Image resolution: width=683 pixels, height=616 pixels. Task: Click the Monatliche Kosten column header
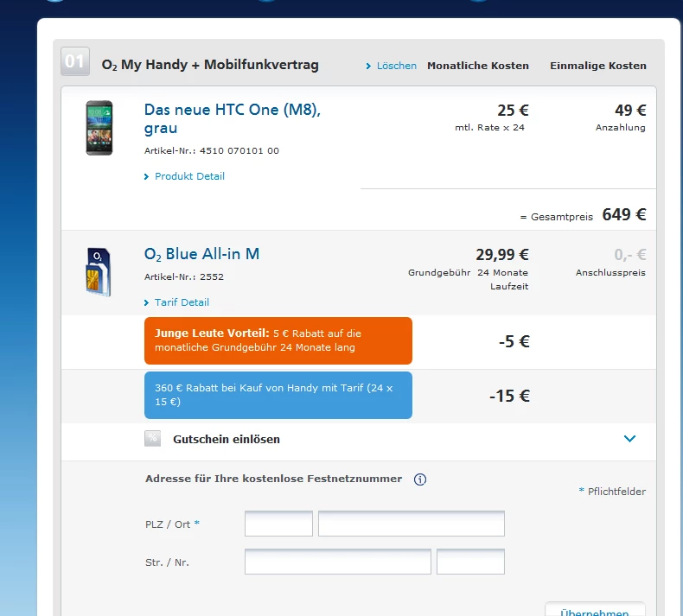click(478, 66)
